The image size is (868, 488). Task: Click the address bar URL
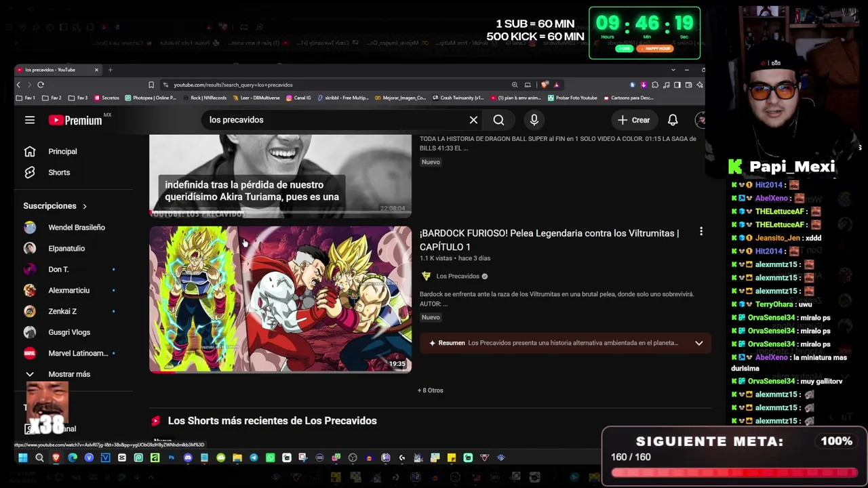[x=233, y=85]
